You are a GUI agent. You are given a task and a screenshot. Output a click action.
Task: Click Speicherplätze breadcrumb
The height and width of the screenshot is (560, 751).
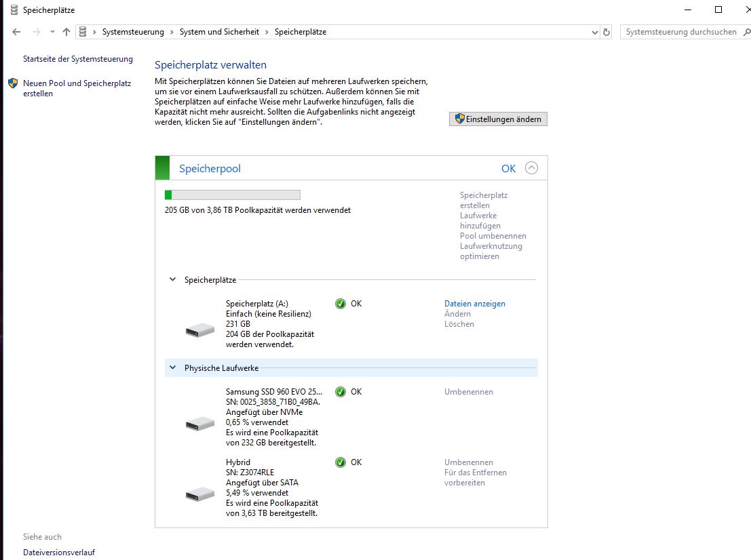(301, 32)
